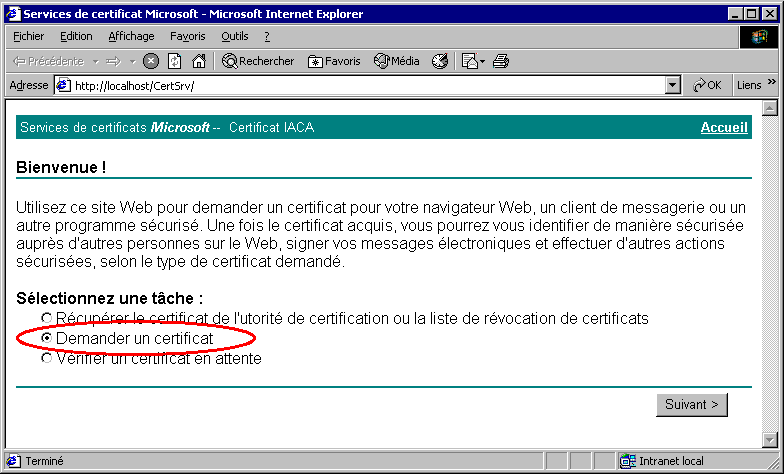Screen dimensions: 784x474
Task: Select Récupérer le certificat radio option
Action: [x=46, y=318]
